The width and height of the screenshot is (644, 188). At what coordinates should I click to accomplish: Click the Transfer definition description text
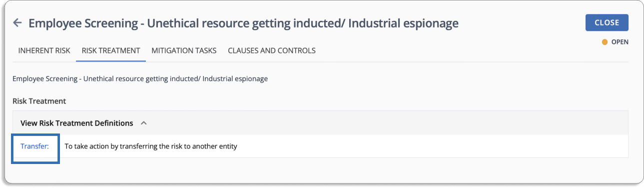click(151, 146)
